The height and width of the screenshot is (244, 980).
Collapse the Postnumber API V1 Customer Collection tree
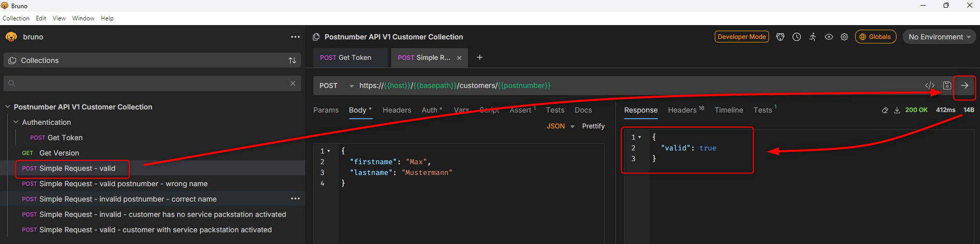[8, 107]
